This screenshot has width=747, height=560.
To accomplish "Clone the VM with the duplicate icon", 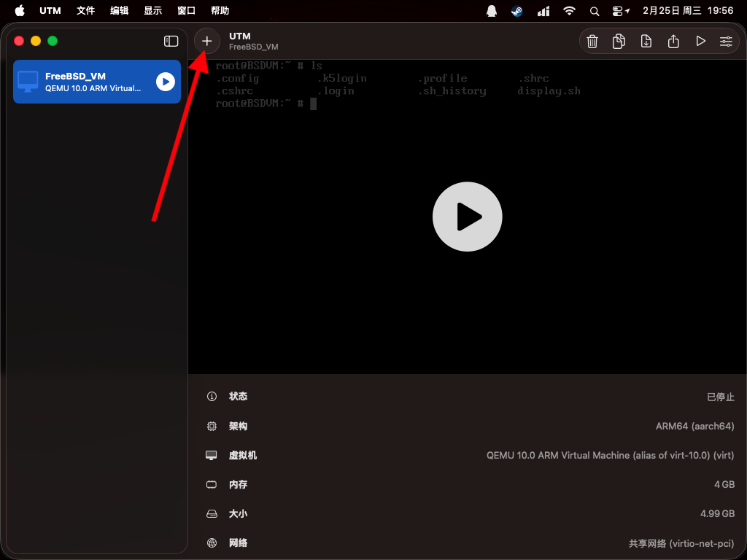I will (619, 41).
